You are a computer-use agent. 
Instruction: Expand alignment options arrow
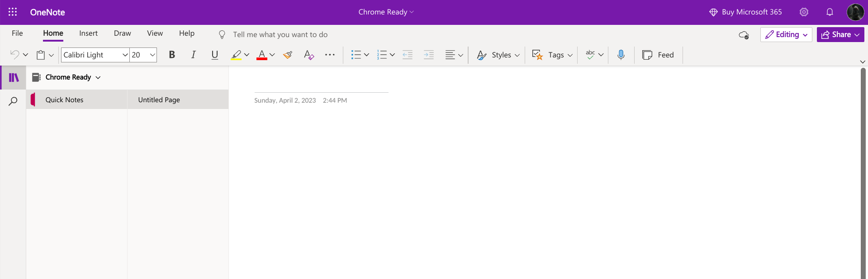coord(460,55)
